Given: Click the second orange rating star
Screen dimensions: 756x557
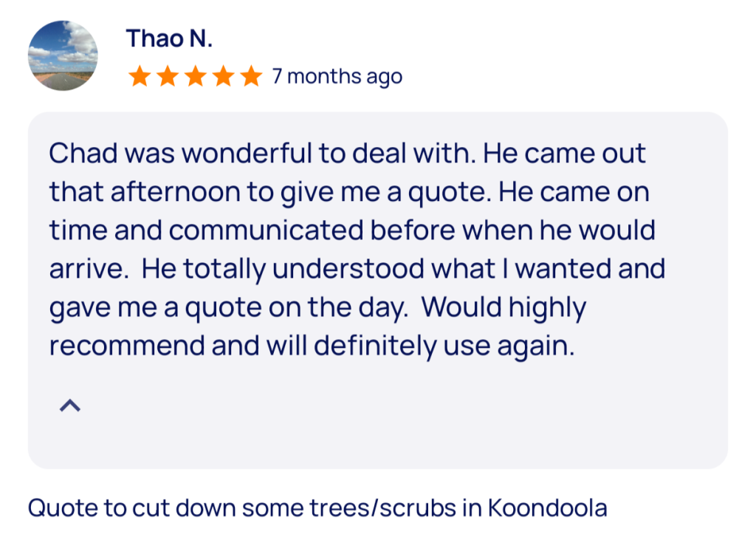Looking at the screenshot, I should click(x=167, y=76).
